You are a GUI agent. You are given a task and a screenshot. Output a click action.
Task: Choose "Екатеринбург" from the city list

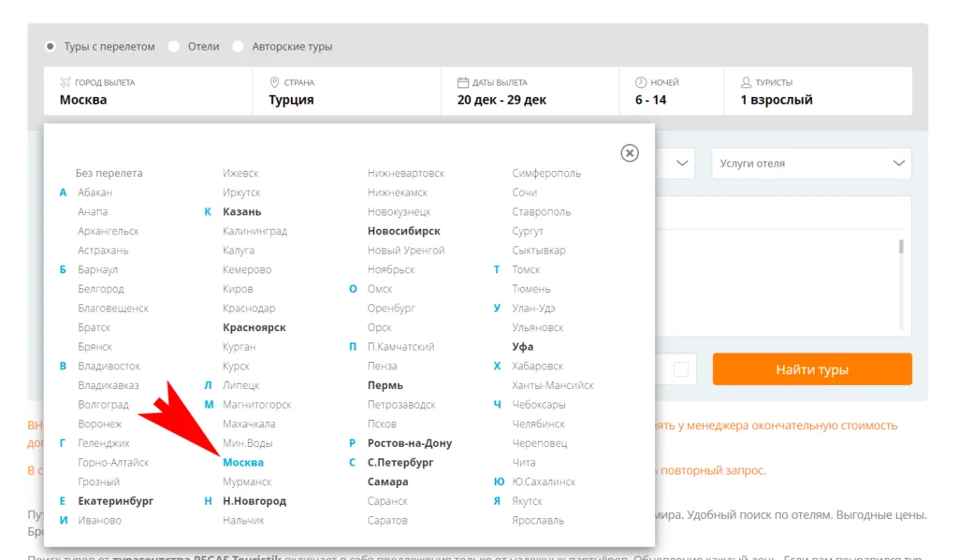pos(115,501)
